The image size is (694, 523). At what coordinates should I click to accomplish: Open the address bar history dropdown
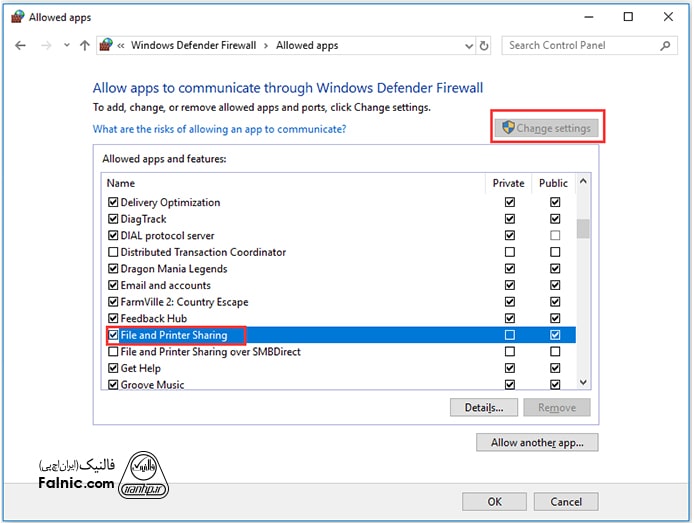[469, 46]
